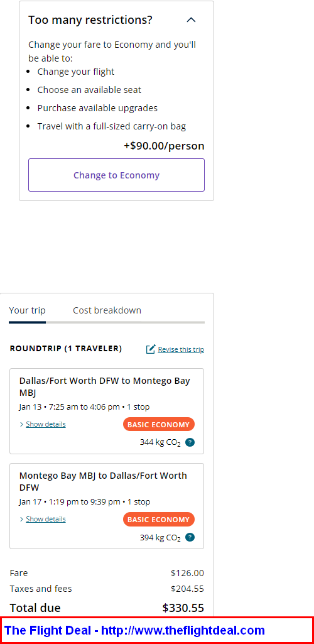Collapse the Too many restrictions panel chevron
The height and width of the screenshot is (644, 314).
coord(192,19)
